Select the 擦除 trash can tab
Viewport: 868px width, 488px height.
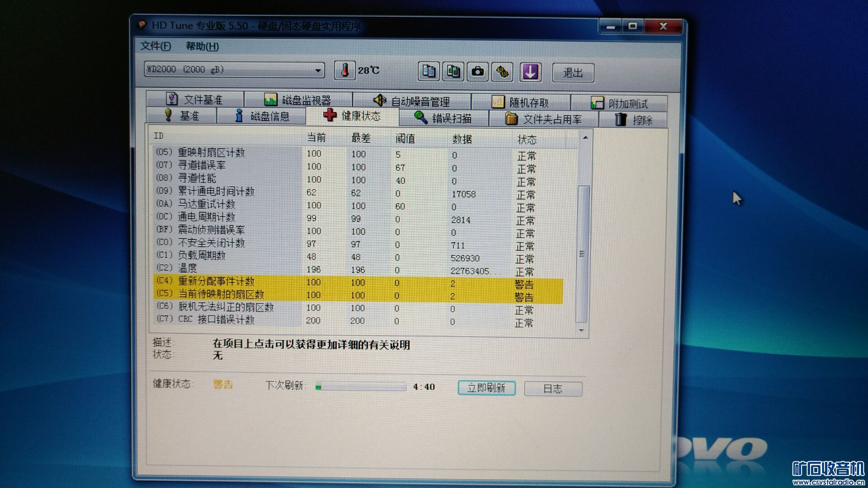point(633,120)
